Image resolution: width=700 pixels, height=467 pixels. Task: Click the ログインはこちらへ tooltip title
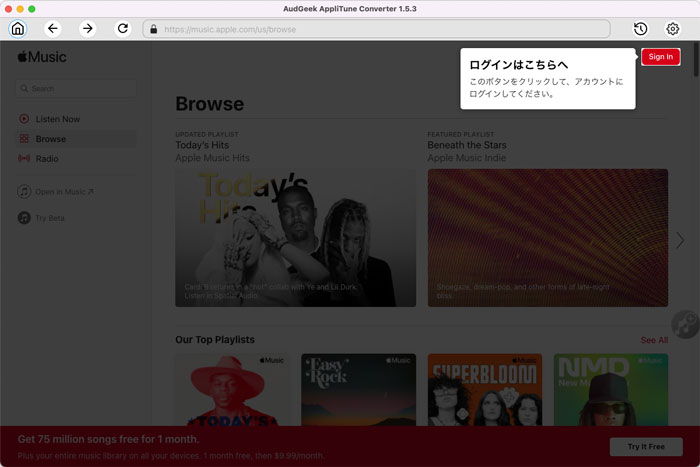click(518, 65)
